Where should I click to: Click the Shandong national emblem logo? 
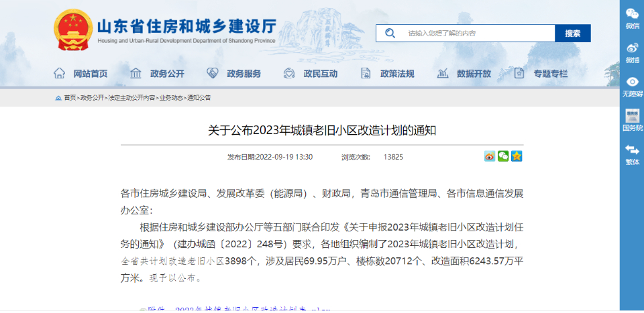[x=72, y=31]
